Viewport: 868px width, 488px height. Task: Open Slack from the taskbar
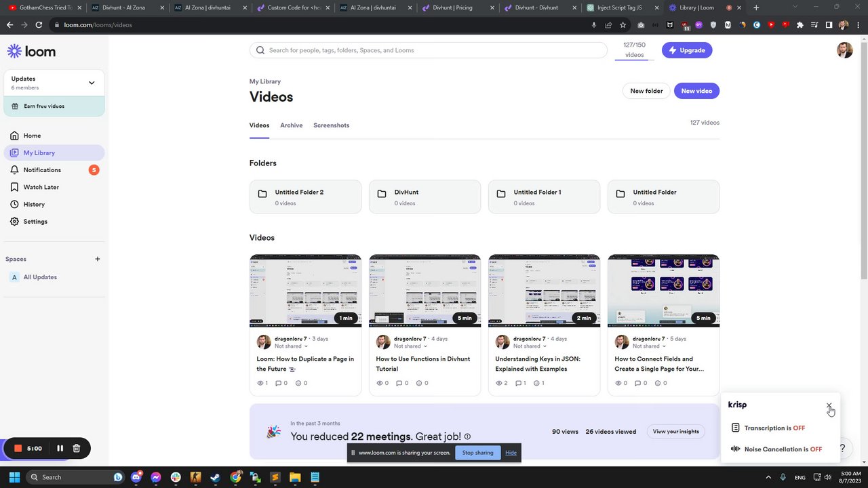tap(176, 477)
